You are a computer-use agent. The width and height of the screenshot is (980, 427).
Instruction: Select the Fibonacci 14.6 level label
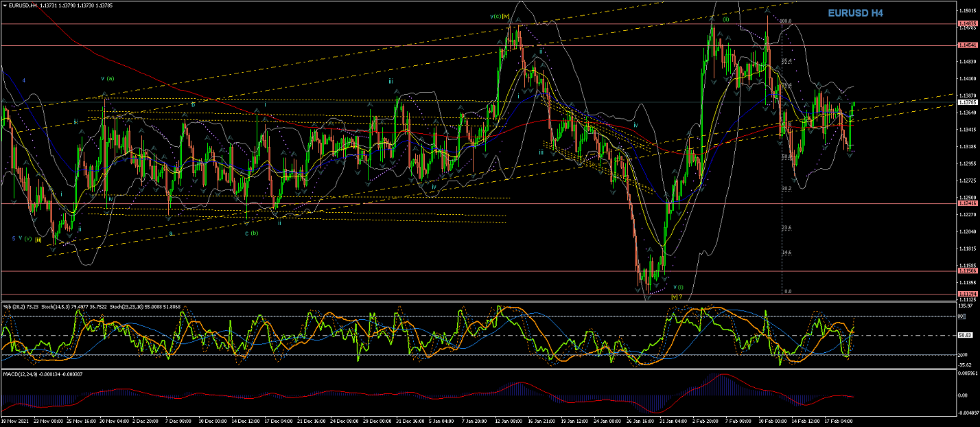[787, 253]
